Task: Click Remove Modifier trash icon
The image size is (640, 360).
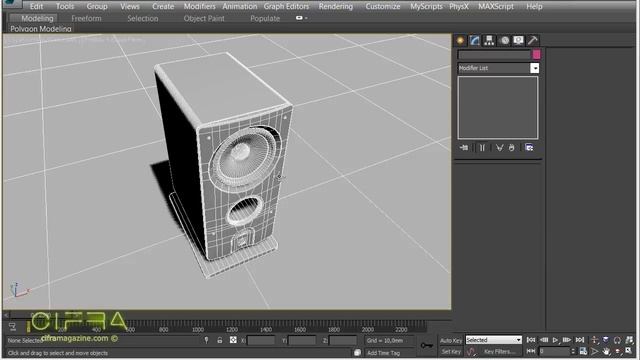Action: click(x=511, y=148)
